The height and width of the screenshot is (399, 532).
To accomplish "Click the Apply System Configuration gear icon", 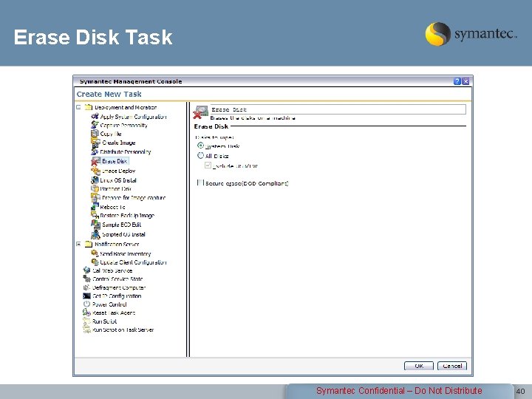I will click(x=95, y=117).
